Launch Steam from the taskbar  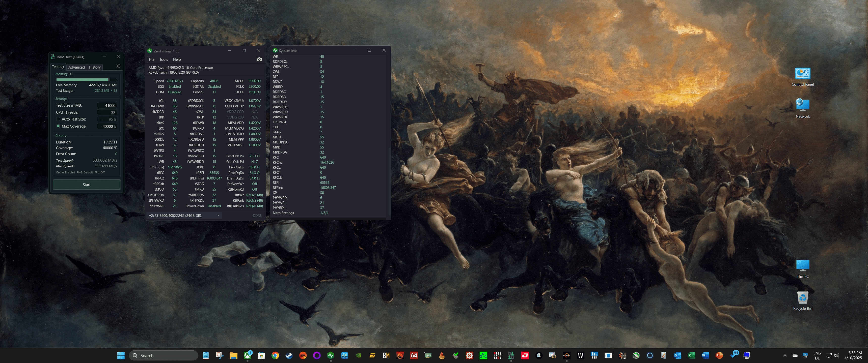289,355
